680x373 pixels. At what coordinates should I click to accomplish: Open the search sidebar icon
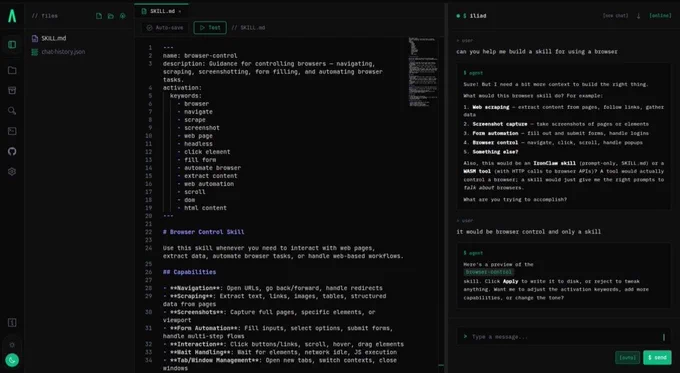point(12,111)
